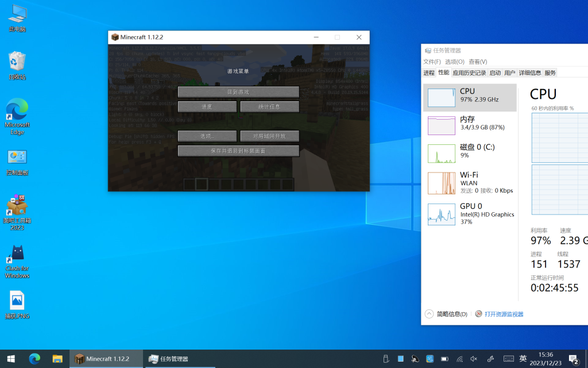This screenshot has width=588, height=368.
Task: Select the 内存 entry in the performance list
Action: [470, 125]
